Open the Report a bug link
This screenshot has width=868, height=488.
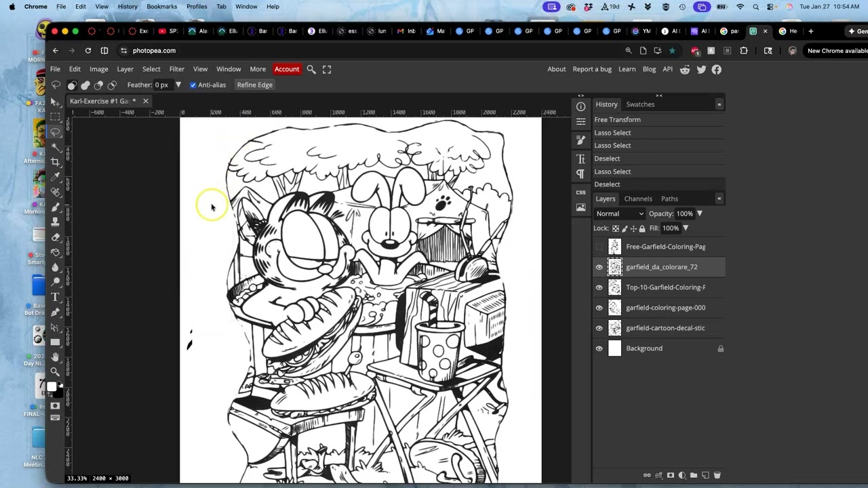(592, 69)
